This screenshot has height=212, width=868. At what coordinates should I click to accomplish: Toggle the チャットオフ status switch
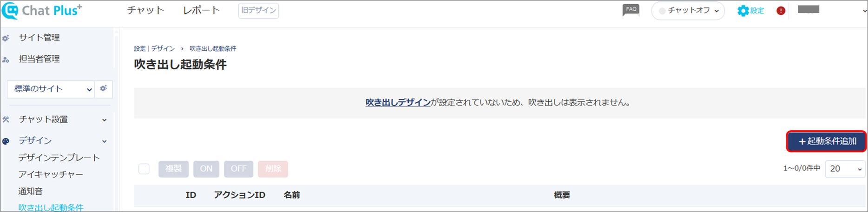coord(688,11)
